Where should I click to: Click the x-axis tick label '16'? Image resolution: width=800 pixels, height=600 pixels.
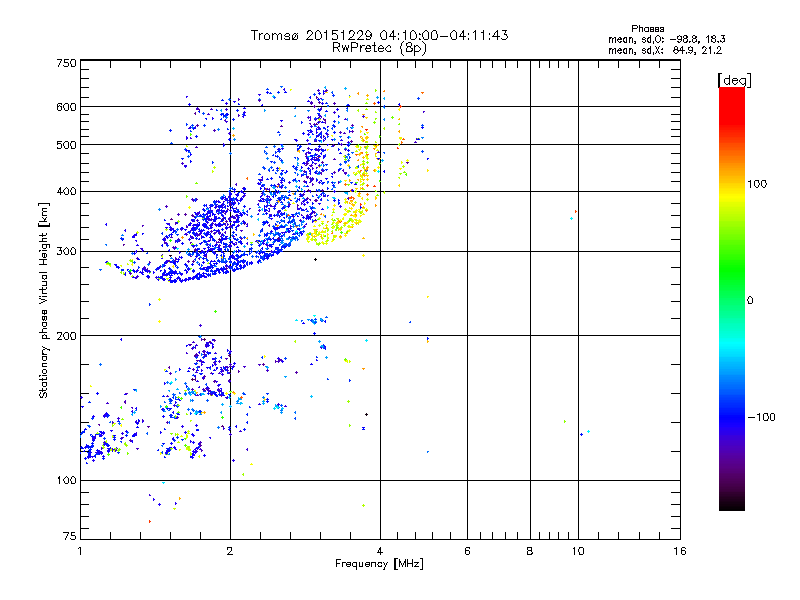pyautogui.click(x=680, y=551)
